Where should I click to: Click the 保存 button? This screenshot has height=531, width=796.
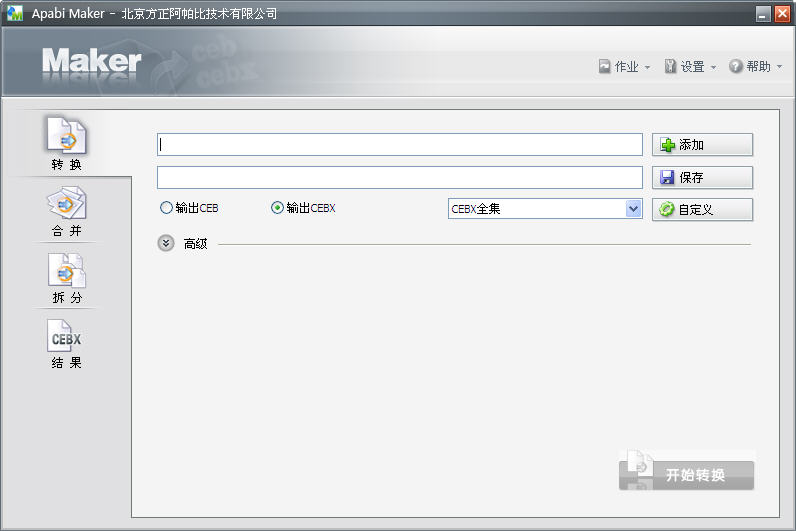(702, 177)
